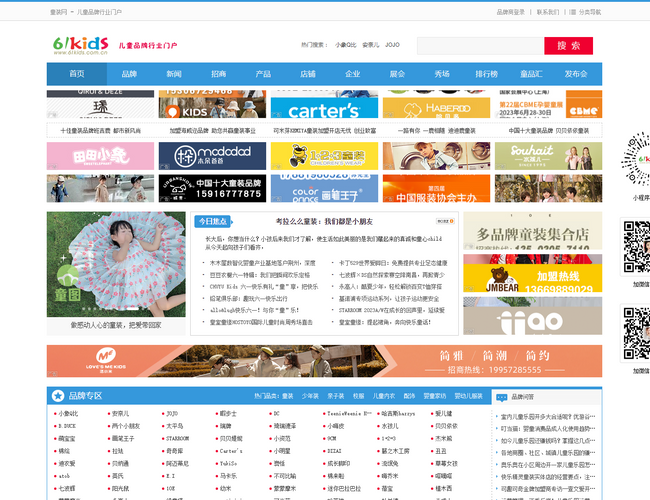Open the 排行榜 nav item
Screen dimensions: 650x500
pyautogui.click(x=487, y=74)
